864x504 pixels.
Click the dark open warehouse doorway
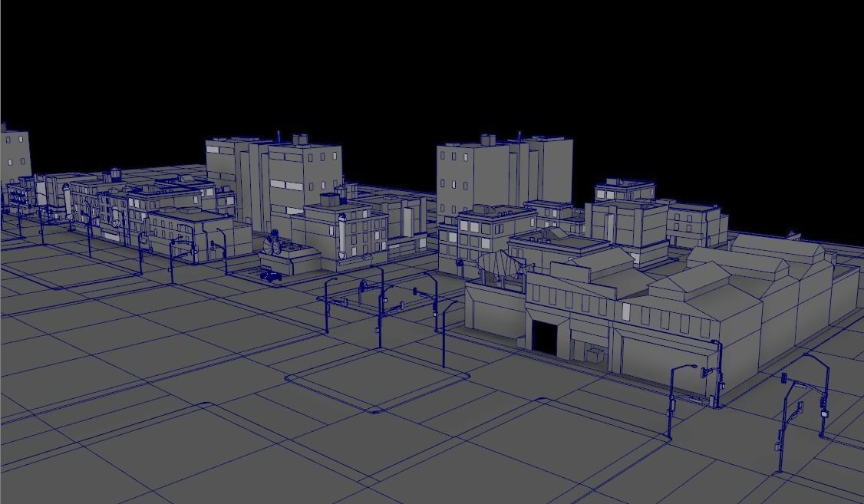click(x=544, y=338)
